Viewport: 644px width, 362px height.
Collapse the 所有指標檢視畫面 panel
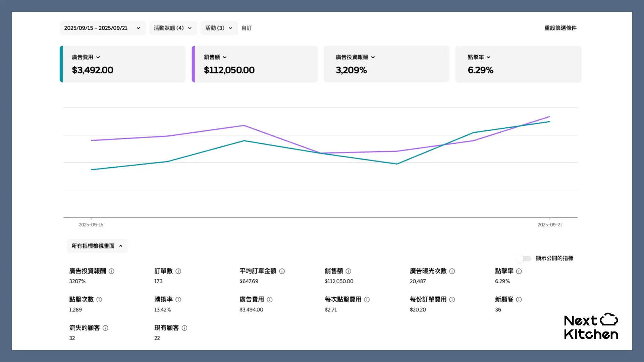pos(97,246)
